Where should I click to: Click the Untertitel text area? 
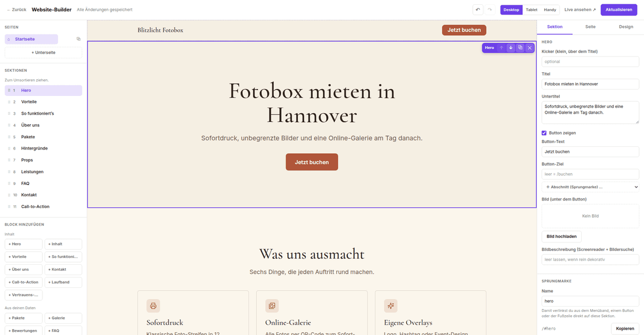[590, 113]
